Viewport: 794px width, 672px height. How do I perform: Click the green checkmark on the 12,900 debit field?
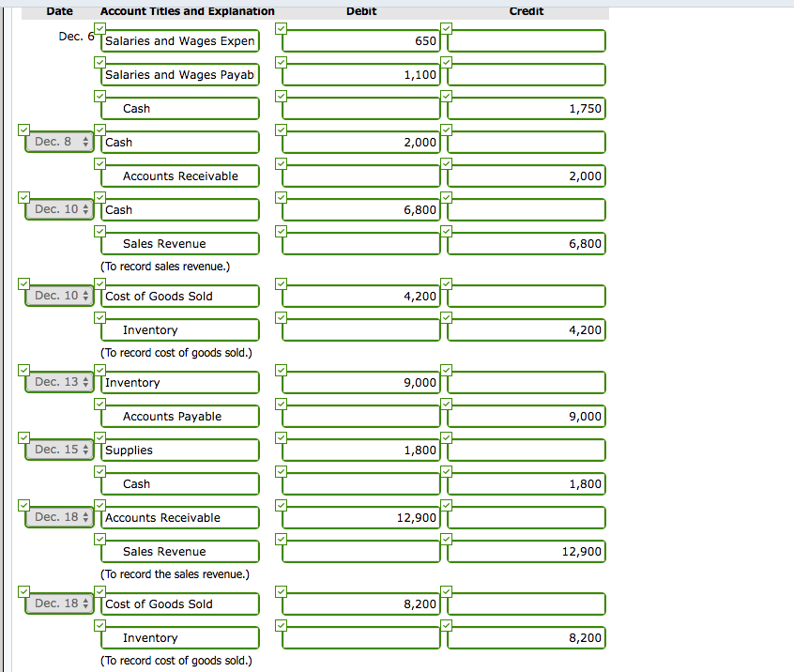pyautogui.click(x=281, y=505)
